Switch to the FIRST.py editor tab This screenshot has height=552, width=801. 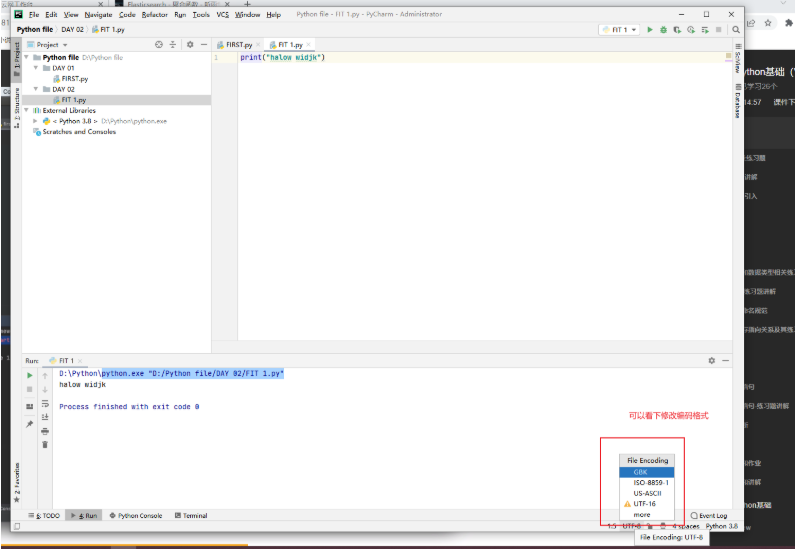[x=235, y=44]
